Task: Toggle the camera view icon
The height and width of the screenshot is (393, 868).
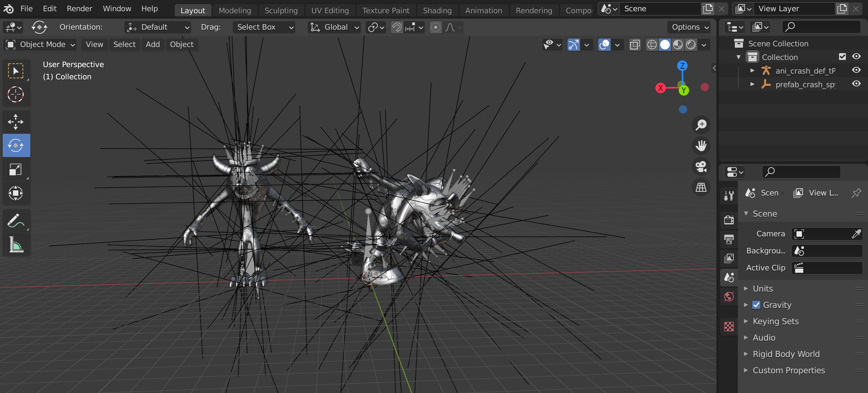Action: coord(701,167)
